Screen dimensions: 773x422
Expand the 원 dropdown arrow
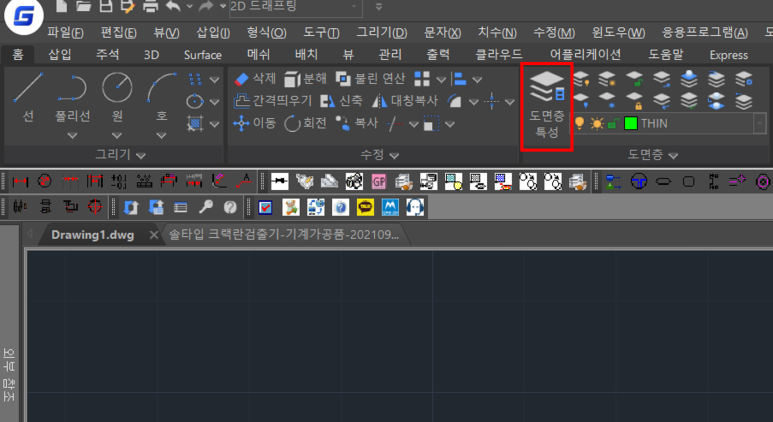[117, 136]
